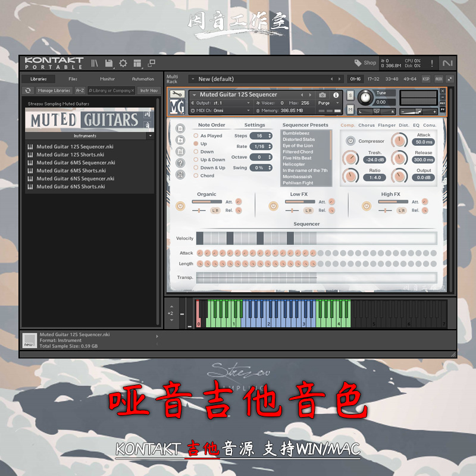Image resolution: width=476 pixels, height=476 pixels.
Task: Toggle the Low FX power button
Action: (273, 206)
